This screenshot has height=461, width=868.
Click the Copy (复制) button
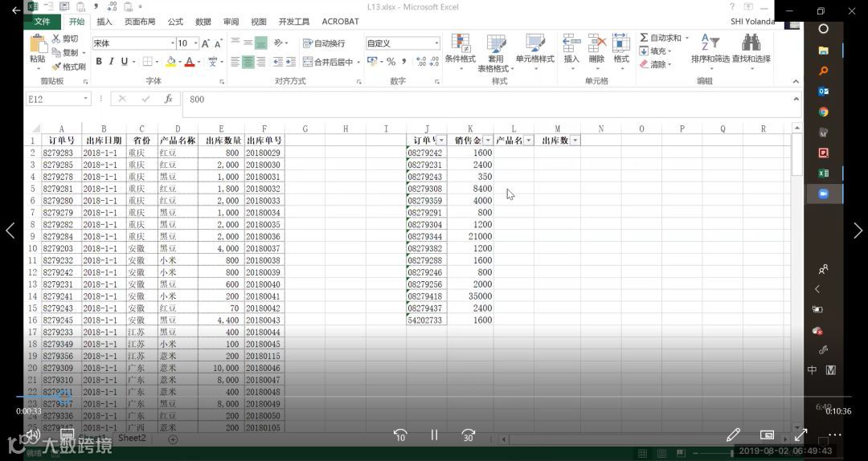coord(66,52)
